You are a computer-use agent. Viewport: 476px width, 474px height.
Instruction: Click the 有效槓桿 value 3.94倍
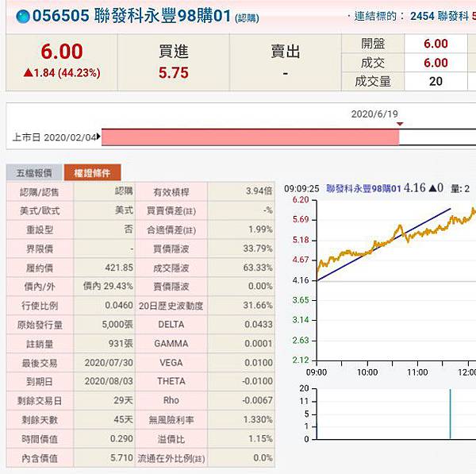tap(259, 191)
